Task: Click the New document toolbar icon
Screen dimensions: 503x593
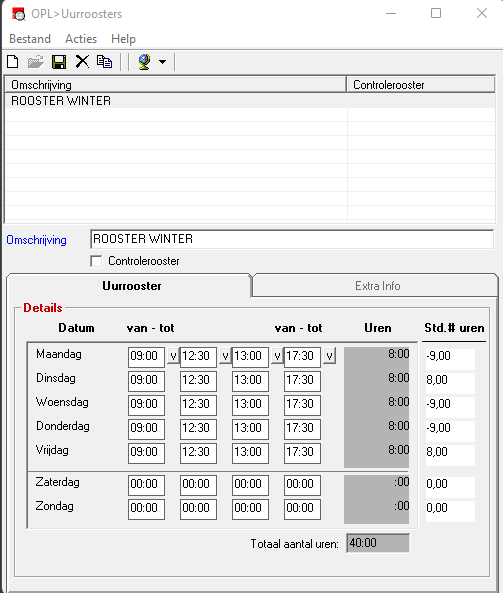Action: pos(13,61)
